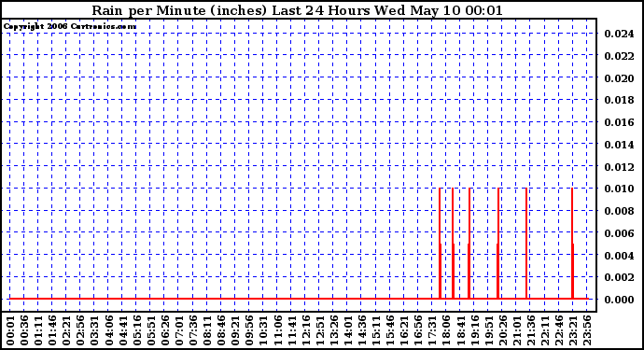Click the 14:36 time label
Screen dimensions: 644x350
point(361,330)
